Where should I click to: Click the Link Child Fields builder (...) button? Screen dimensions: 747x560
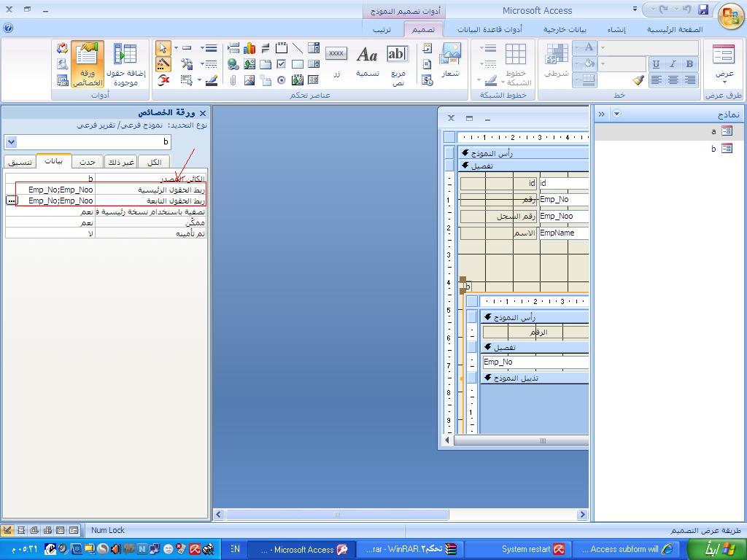[12, 201]
